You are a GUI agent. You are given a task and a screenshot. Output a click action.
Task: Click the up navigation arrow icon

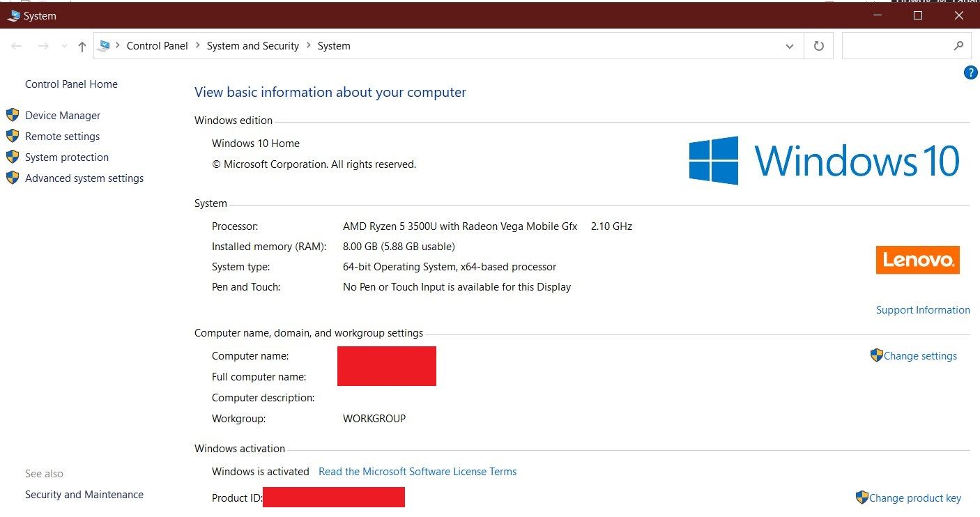coord(82,45)
